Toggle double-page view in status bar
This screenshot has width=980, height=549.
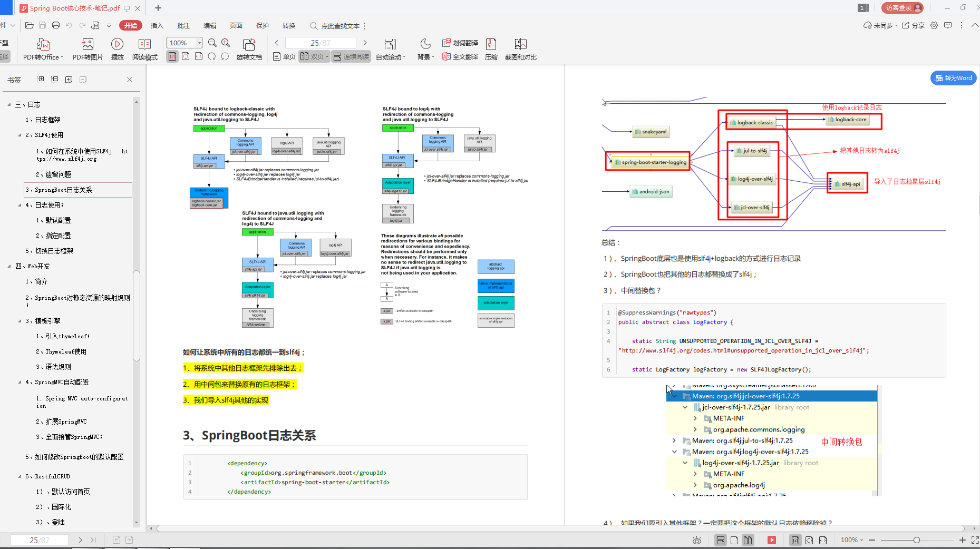pos(748,540)
